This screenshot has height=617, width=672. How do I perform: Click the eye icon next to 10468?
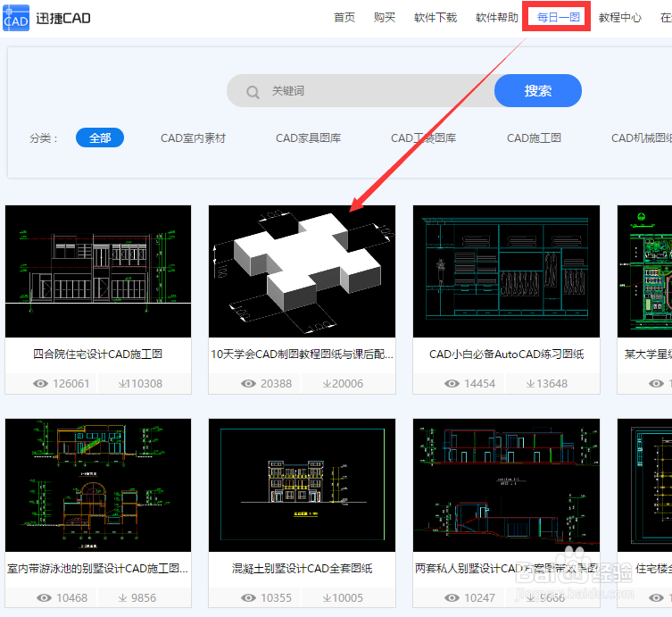(x=44, y=597)
